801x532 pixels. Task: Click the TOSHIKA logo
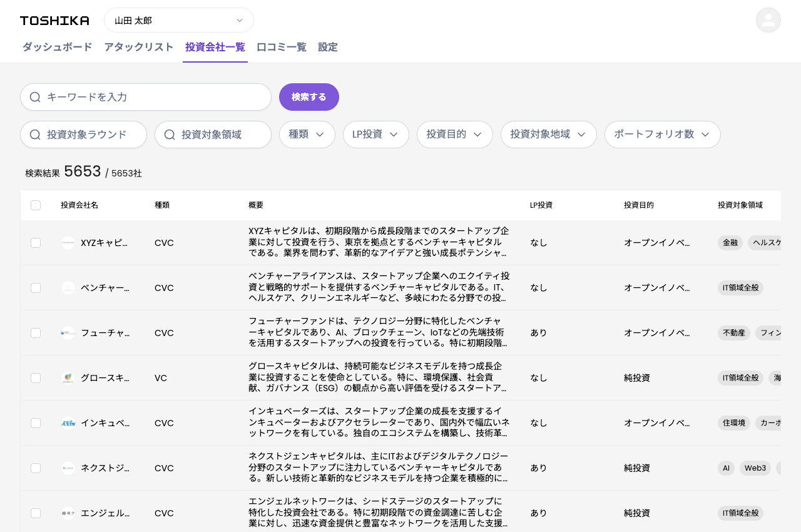(x=54, y=21)
